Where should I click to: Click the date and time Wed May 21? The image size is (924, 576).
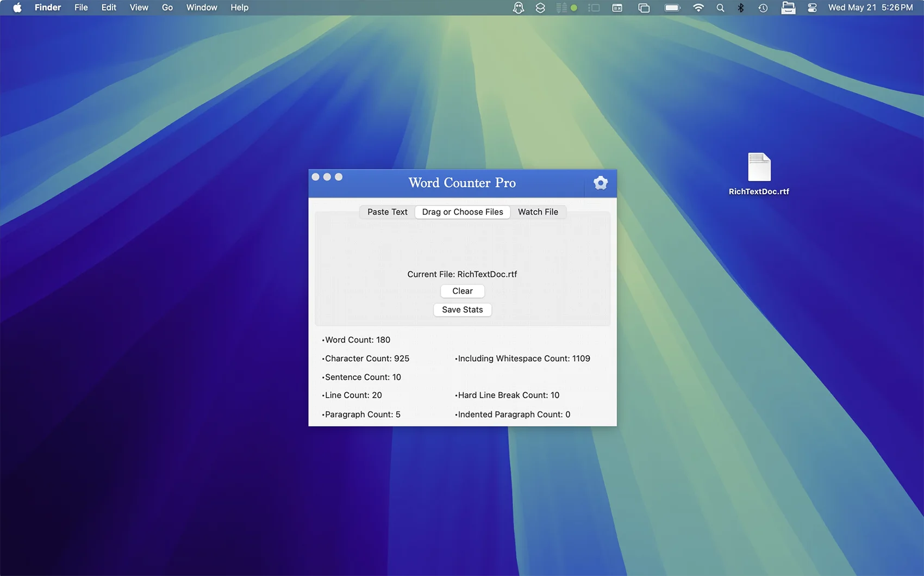tap(870, 8)
